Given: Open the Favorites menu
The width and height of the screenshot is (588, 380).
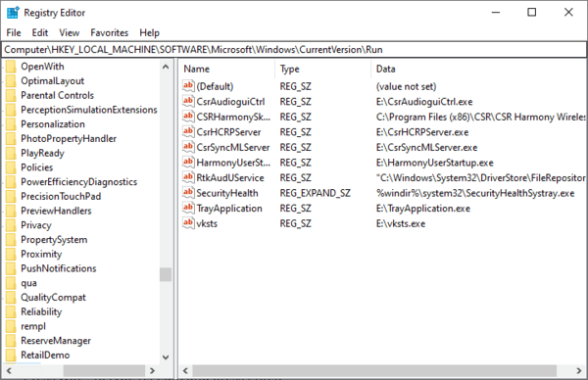Looking at the screenshot, I should (109, 33).
